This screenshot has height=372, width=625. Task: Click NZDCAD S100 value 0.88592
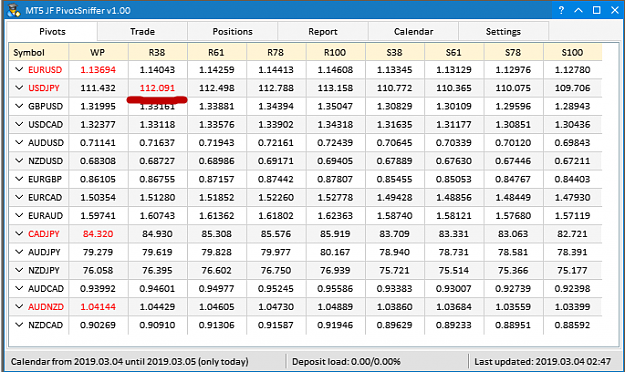tap(572, 325)
